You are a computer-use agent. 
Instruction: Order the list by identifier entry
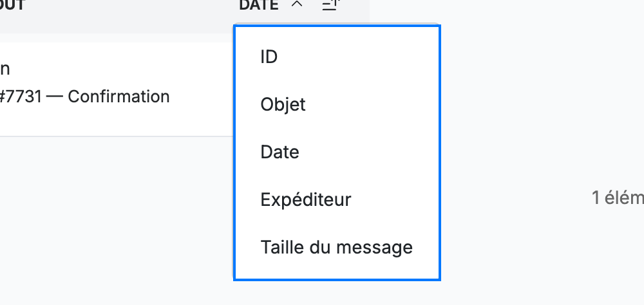337,57
